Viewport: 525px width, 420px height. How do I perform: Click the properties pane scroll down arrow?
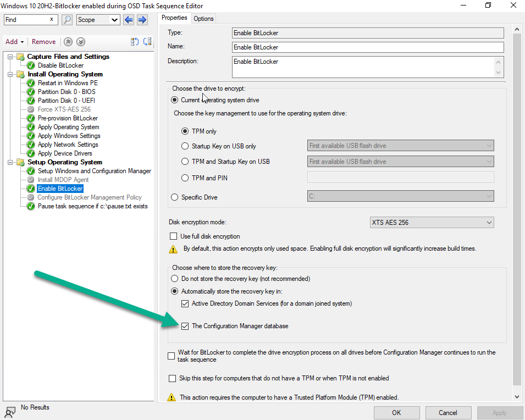(517, 397)
